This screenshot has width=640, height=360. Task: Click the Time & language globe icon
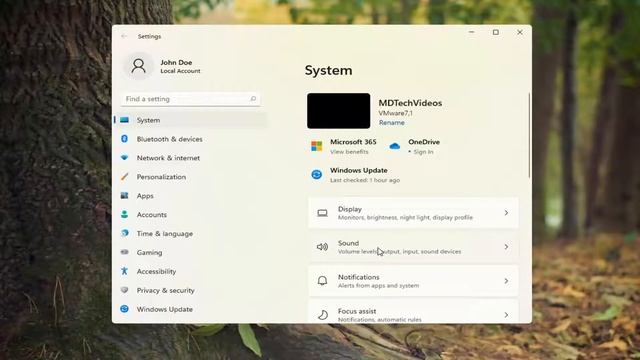click(x=124, y=233)
